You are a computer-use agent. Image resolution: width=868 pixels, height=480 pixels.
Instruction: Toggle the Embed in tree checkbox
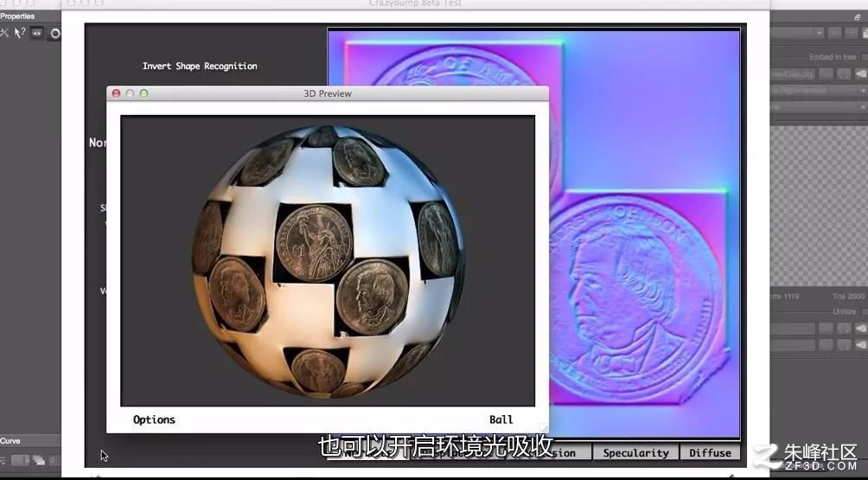[x=863, y=57]
